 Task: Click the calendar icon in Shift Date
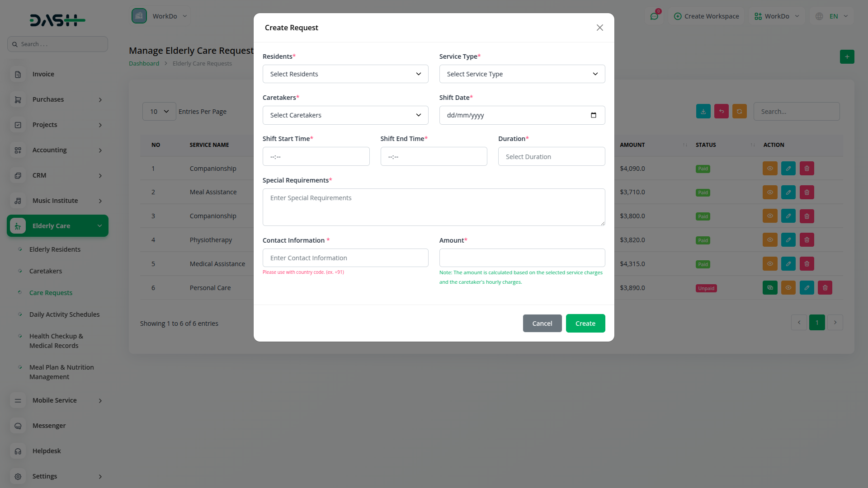coord(593,115)
